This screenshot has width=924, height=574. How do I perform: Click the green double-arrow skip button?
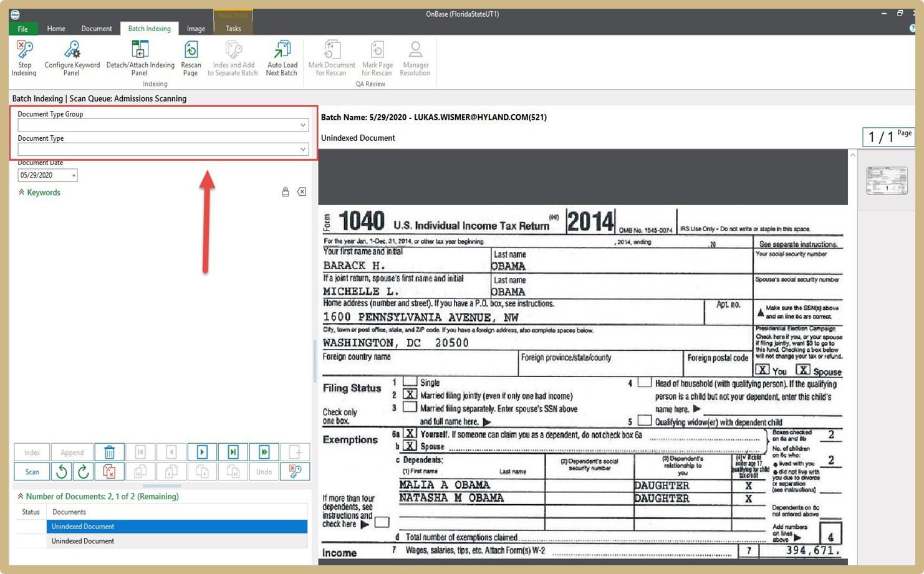264,452
